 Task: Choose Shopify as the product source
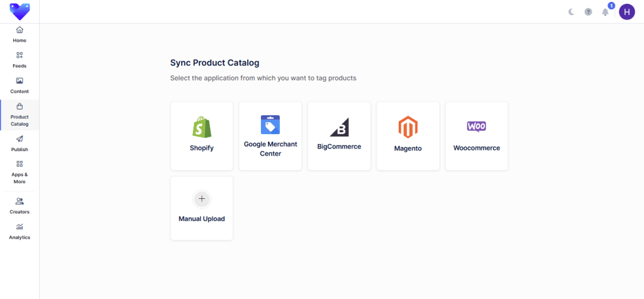click(202, 136)
